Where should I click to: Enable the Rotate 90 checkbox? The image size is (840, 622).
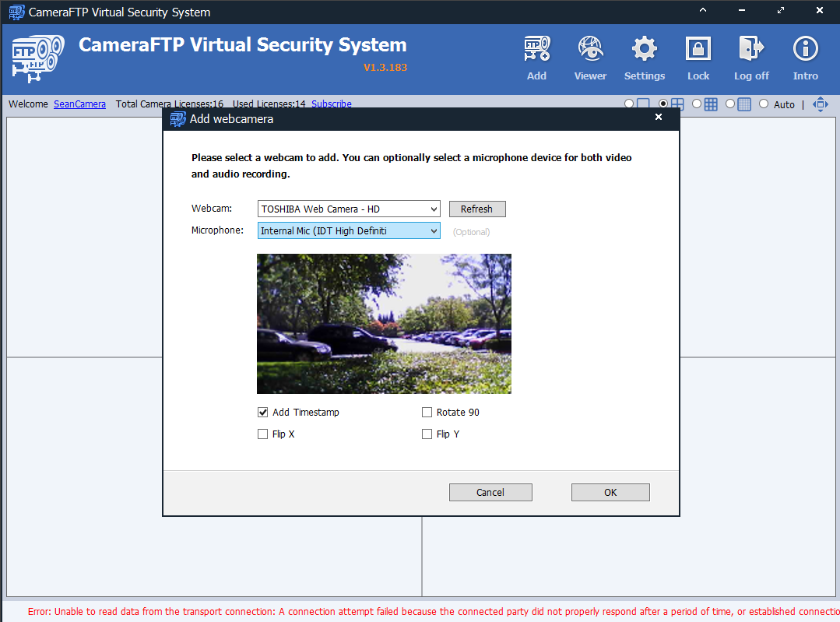coord(427,413)
